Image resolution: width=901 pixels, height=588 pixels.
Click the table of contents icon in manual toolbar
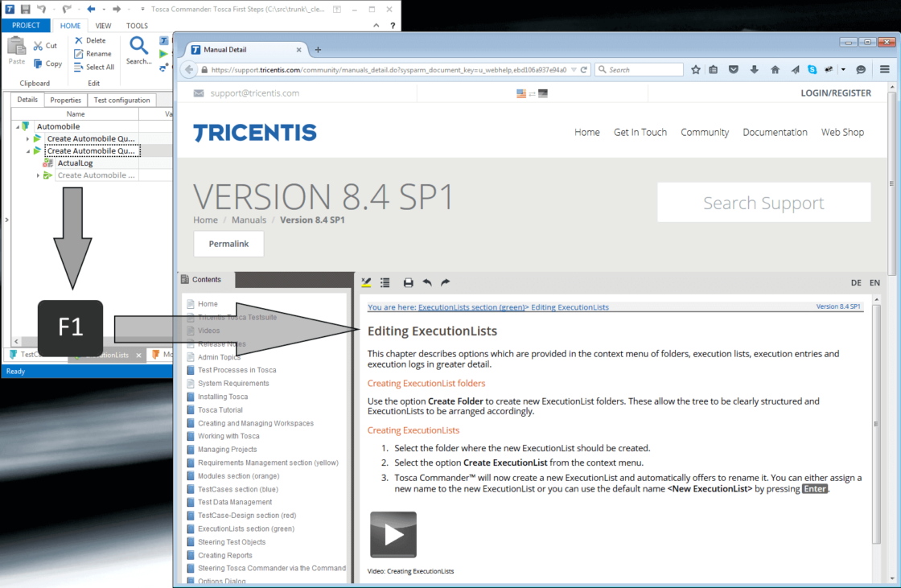point(385,282)
